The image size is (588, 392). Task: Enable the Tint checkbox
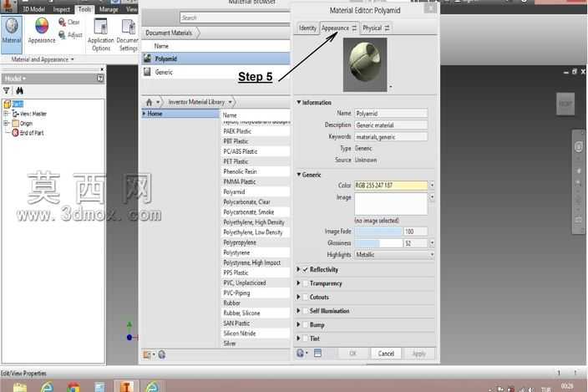click(x=305, y=339)
